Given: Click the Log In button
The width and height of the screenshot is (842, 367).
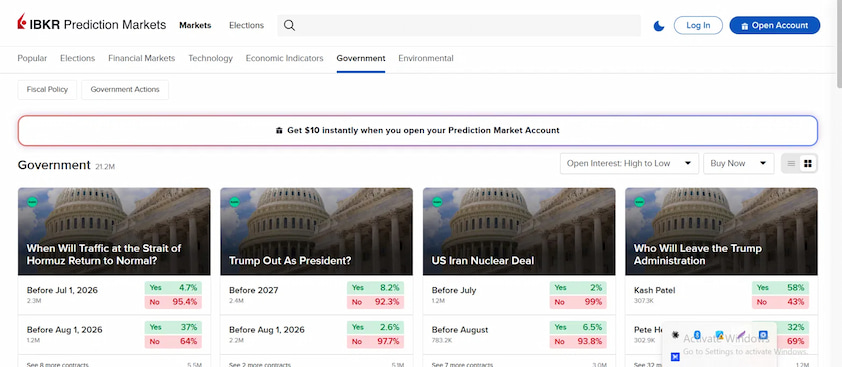Looking at the screenshot, I should (698, 25).
